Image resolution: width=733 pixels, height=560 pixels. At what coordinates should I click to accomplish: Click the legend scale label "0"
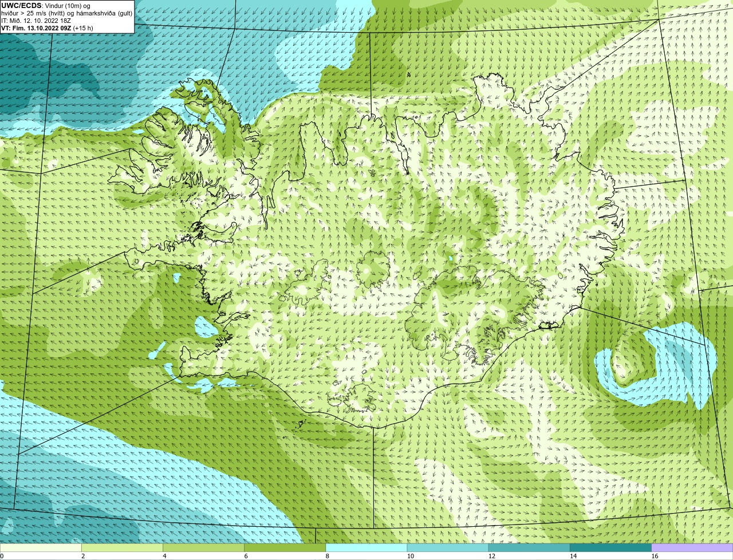click(x=2, y=556)
